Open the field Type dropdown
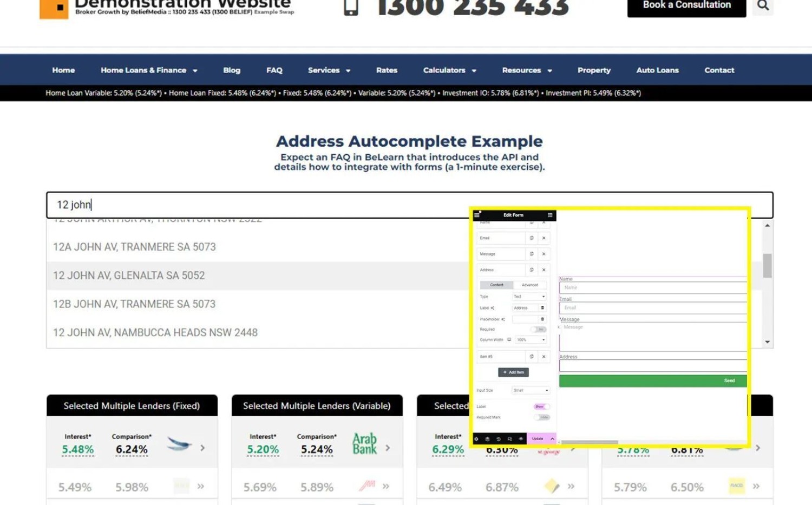812x505 pixels. coord(529,297)
